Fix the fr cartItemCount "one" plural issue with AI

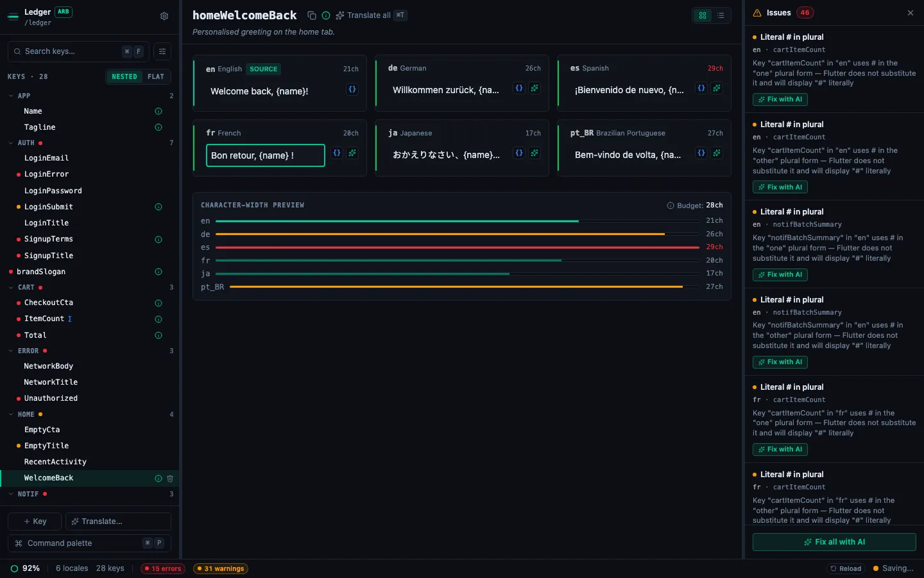[x=780, y=450]
